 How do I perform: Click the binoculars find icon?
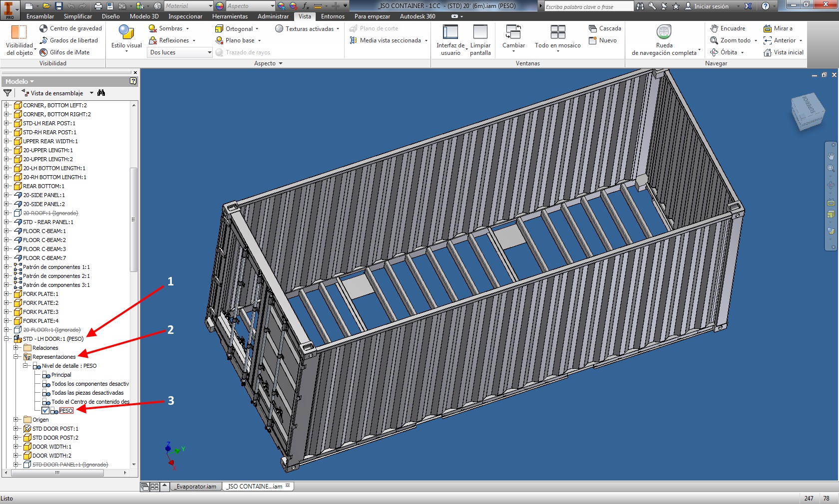101,93
